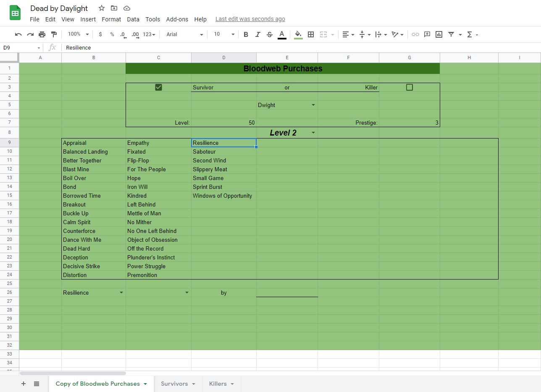Uncheck the Survivor checkbox
The image size is (541, 392).
pos(158,87)
